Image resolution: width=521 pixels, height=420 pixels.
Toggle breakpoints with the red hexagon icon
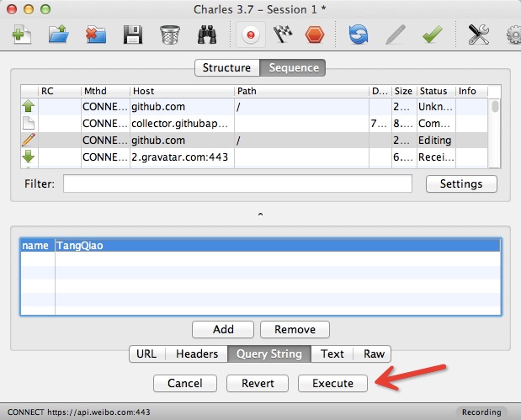pyautogui.click(x=314, y=35)
